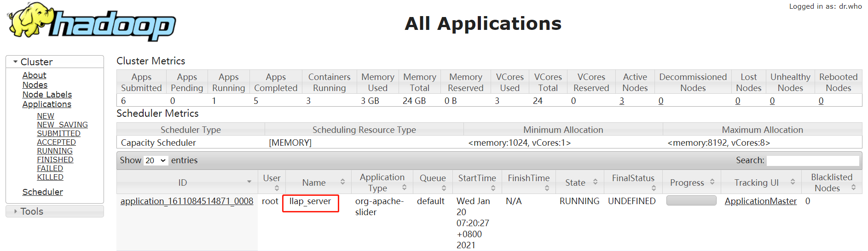Filter applications by ACCEPTED state
868x251 pixels.
56,143
